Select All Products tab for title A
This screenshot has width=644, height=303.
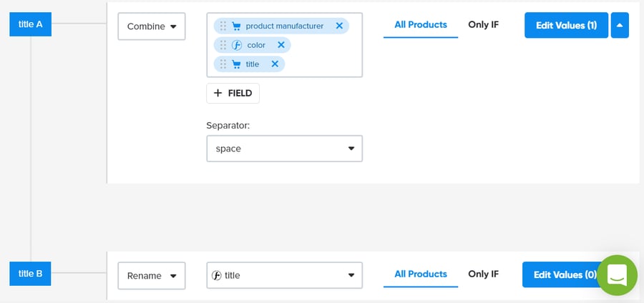(421, 24)
